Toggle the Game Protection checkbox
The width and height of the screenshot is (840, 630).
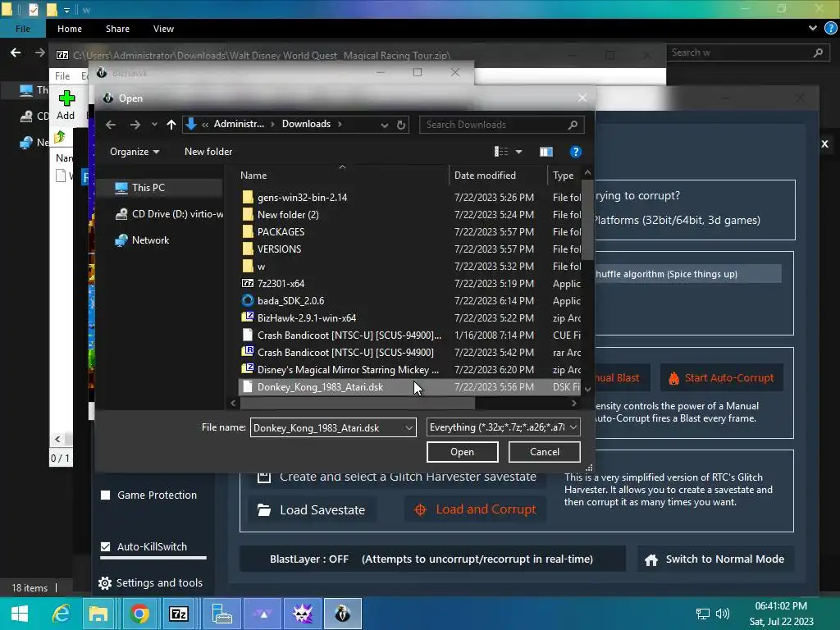click(106, 495)
